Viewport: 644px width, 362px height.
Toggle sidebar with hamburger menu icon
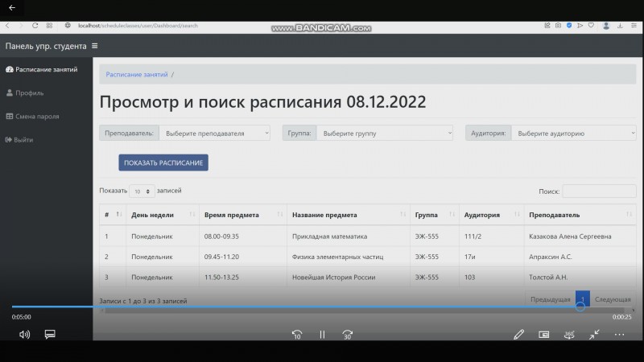[95, 46]
